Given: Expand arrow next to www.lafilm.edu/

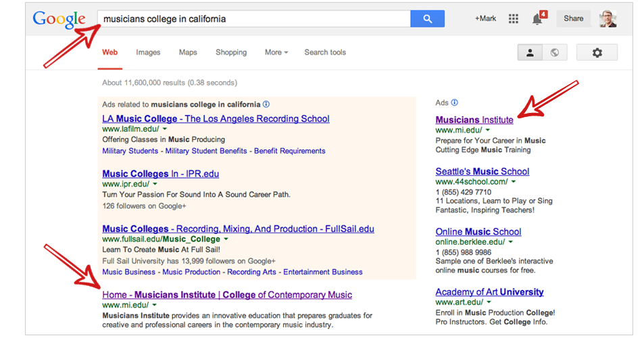Looking at the screenshot, I should point(165,129).
